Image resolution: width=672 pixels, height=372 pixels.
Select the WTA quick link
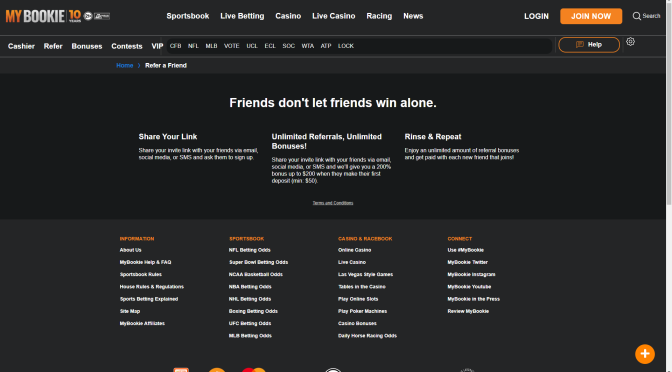click(308, 46)
